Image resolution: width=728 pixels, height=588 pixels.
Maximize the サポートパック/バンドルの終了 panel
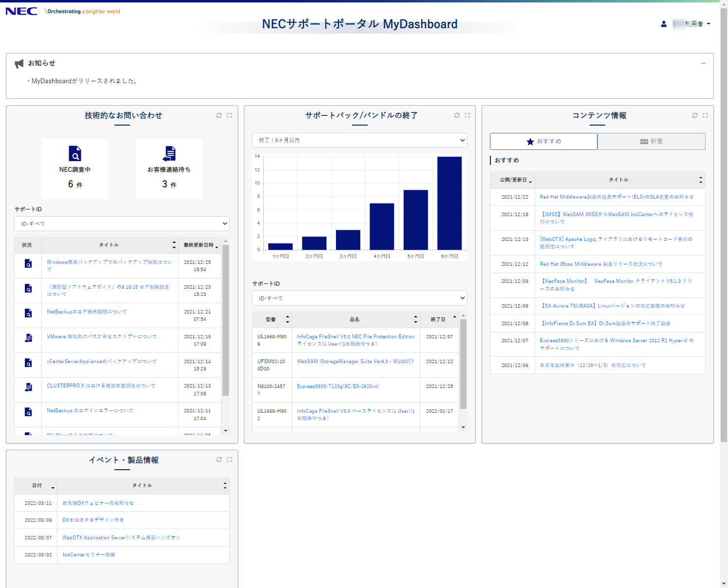click(x=467, y=115)
